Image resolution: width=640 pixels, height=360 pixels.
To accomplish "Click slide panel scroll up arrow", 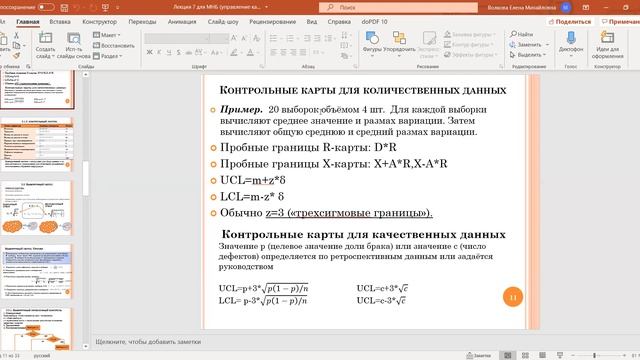I will point(86,74).
